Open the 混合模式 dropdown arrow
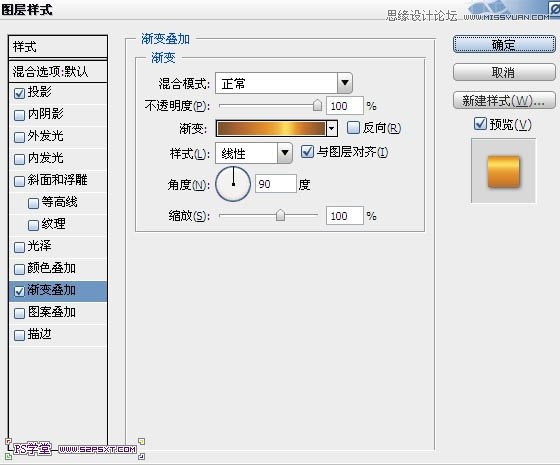The width and height of the screenshot is (560, 465). point(345,83)
